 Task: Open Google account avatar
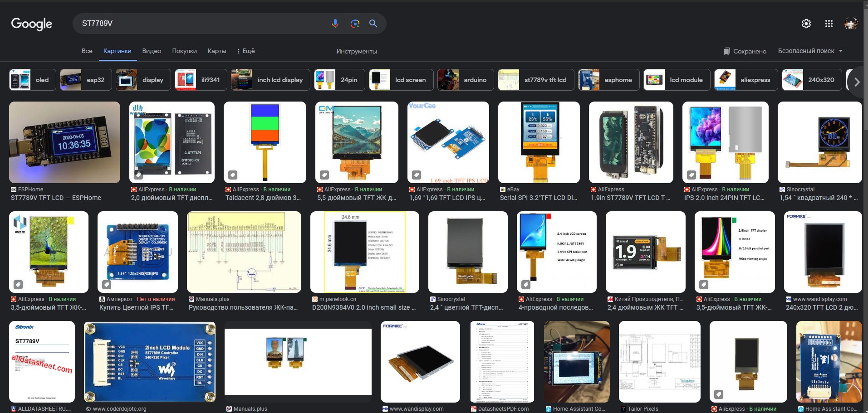click(851, 24)
